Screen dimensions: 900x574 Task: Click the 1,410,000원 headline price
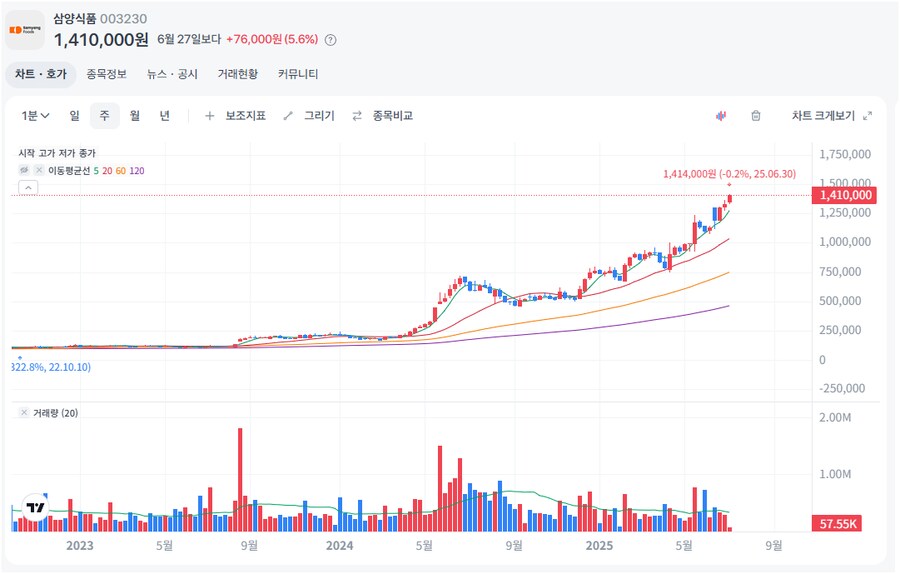coord(101,40)
